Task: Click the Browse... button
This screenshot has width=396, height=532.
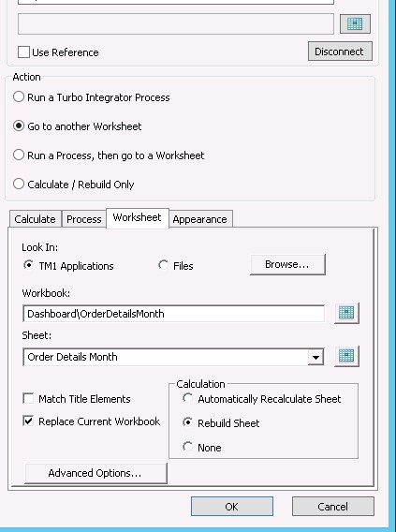Action: [x=287, y=264]
